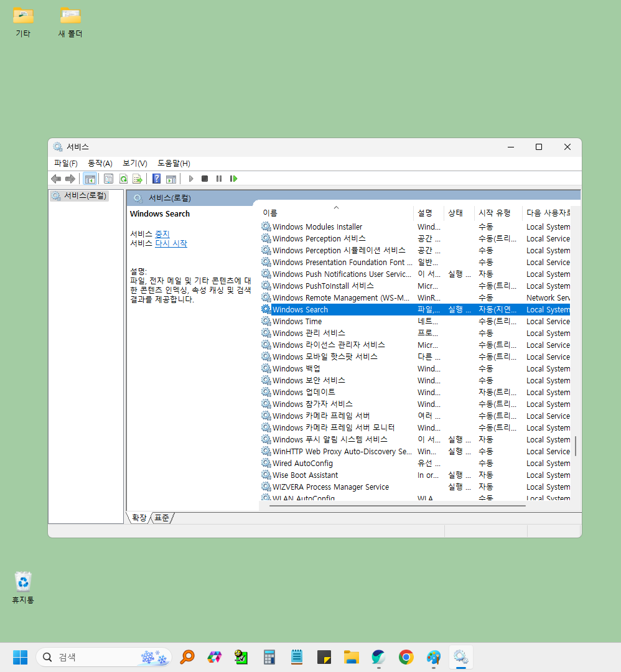
Task: Open File Explorer from the taskbar
Action: [352, 657]
